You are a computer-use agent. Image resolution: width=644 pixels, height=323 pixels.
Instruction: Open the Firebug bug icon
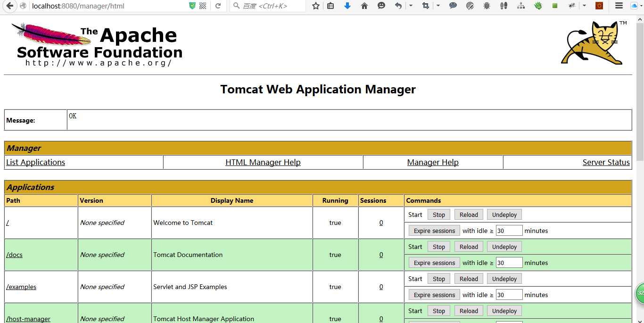click(487, 6)
